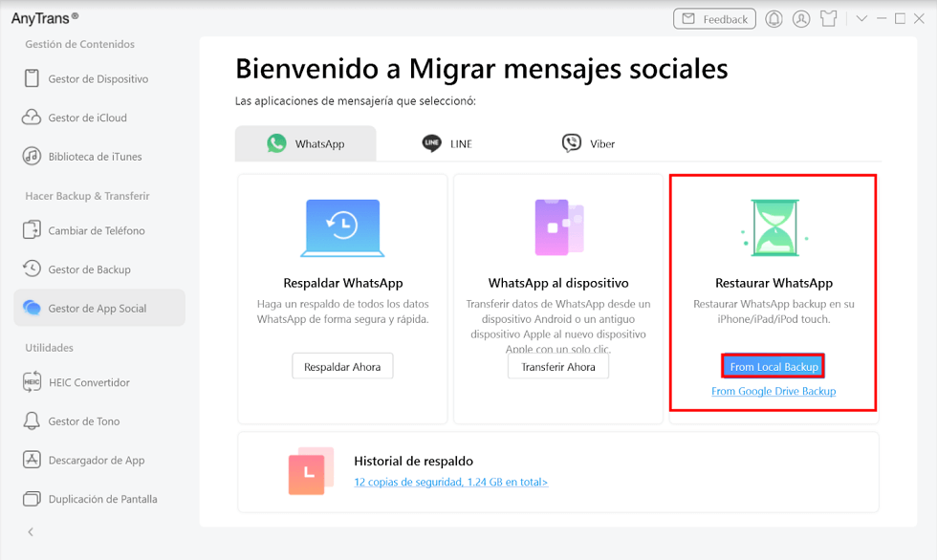Switch to the WhatsApp tab
This screenshot has width=937, height=560.
[x=305, y=143]
